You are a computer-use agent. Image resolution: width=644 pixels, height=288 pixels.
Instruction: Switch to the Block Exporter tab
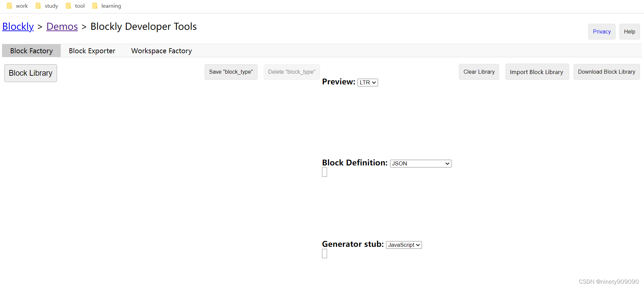click(92, 51)
